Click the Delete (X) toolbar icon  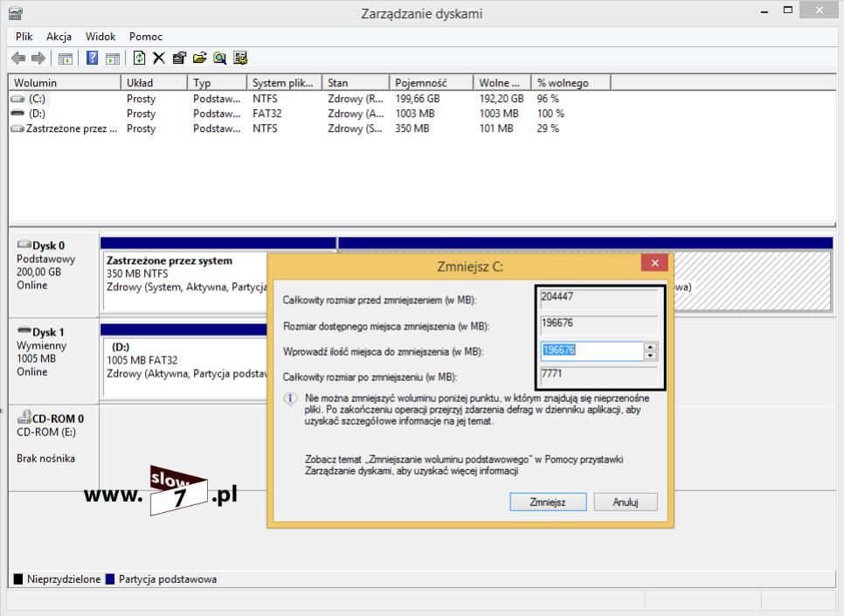159,59
